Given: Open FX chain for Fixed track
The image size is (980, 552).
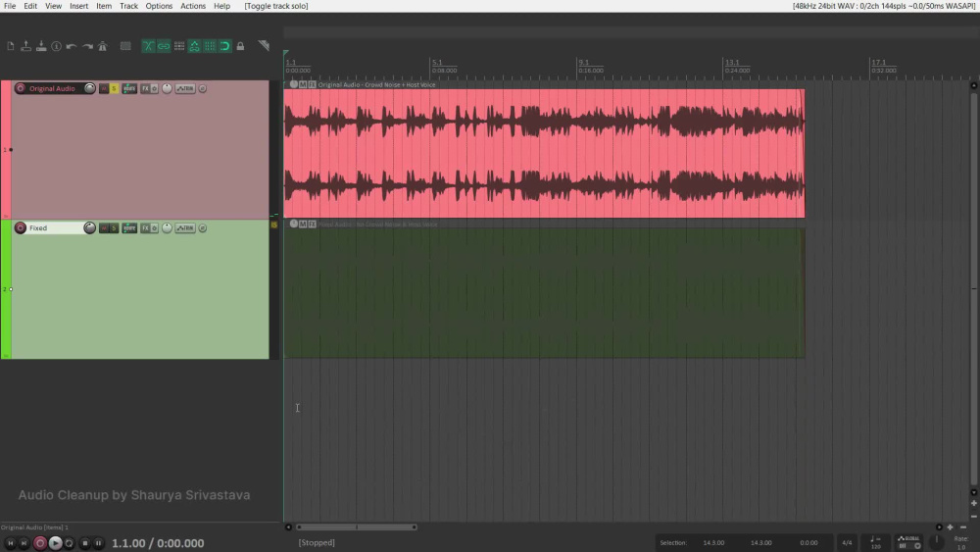Looking at the screenshot, I should (145, 228).
